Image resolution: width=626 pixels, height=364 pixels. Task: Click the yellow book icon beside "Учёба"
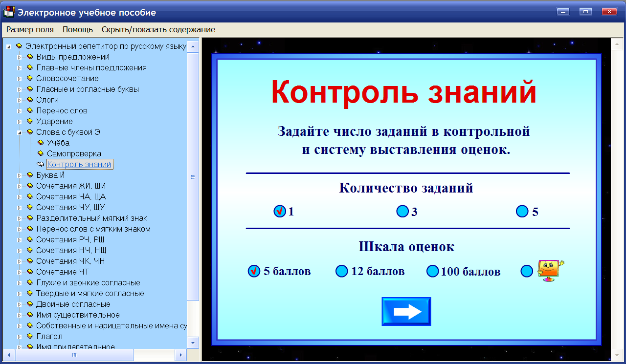point(40,143)
